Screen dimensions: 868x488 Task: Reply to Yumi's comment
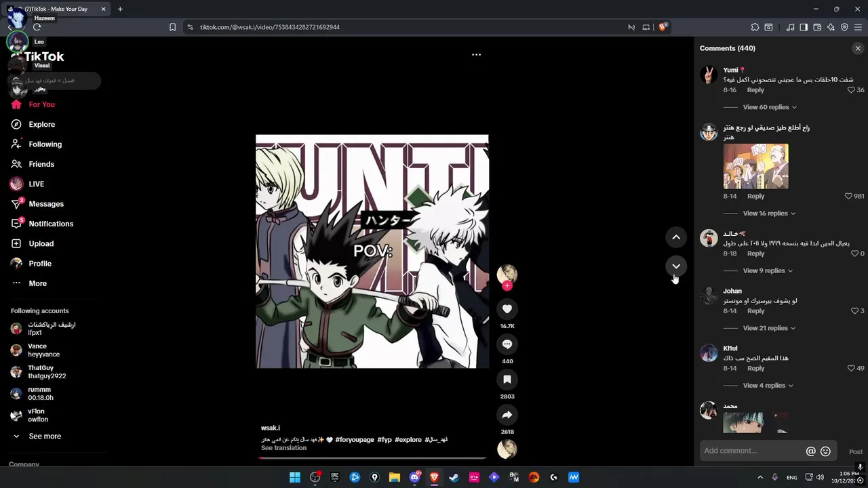point(755,90)
